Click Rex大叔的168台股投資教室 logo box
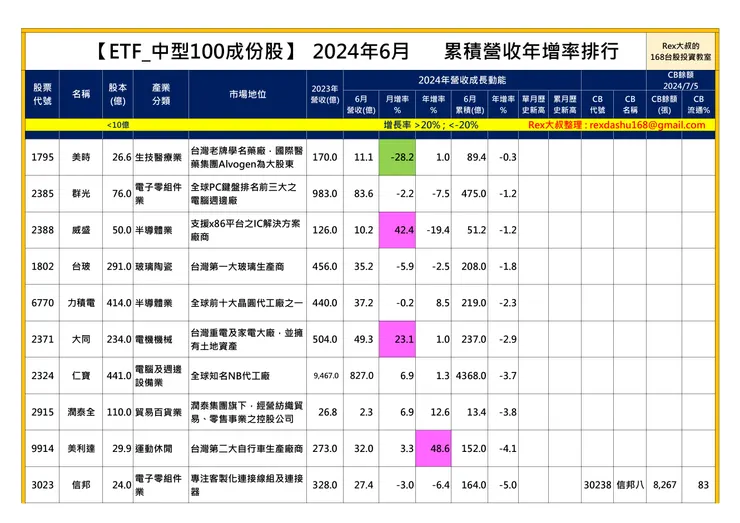740x523 pixels. pyautogui.click(x=681, y=51)
